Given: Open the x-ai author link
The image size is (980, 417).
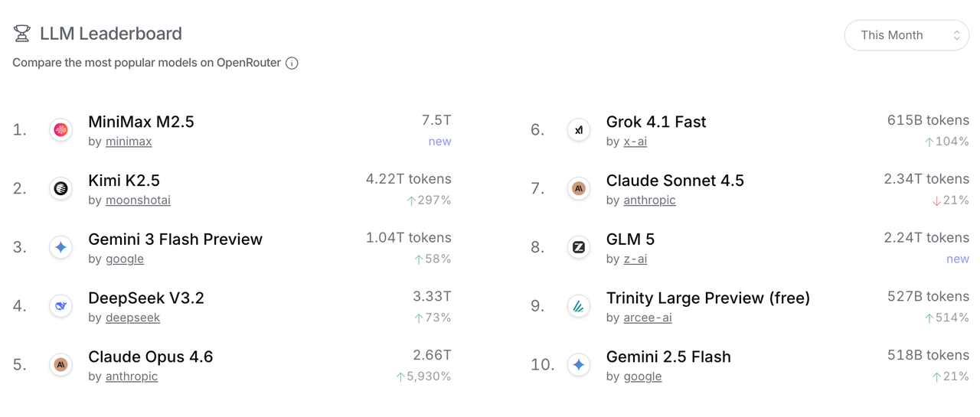Looking at the screenshot, I should (635, 142).
